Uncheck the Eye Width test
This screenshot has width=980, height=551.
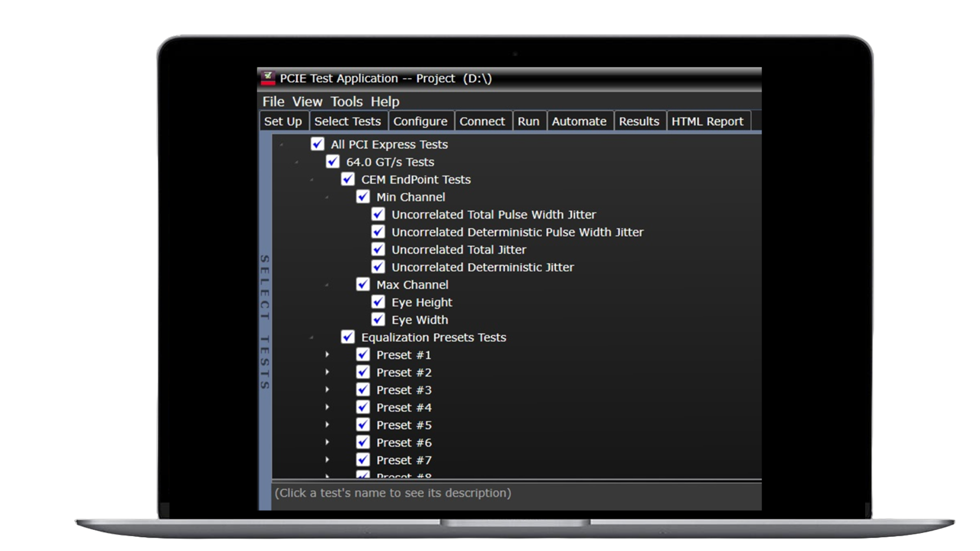coord(378,319)
